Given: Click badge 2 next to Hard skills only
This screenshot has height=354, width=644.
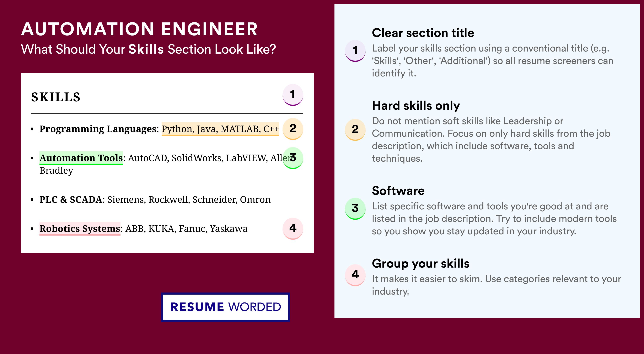Looking at the screenshot, I should [x=355, y=130].
